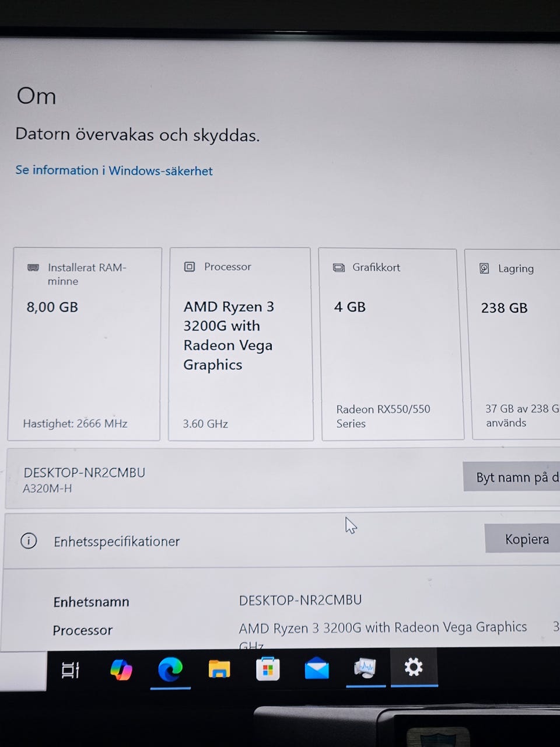This screenshot has height=747, width=560.
Task: Click the Processor label in specifications list
Action: (x=82, y=630)
